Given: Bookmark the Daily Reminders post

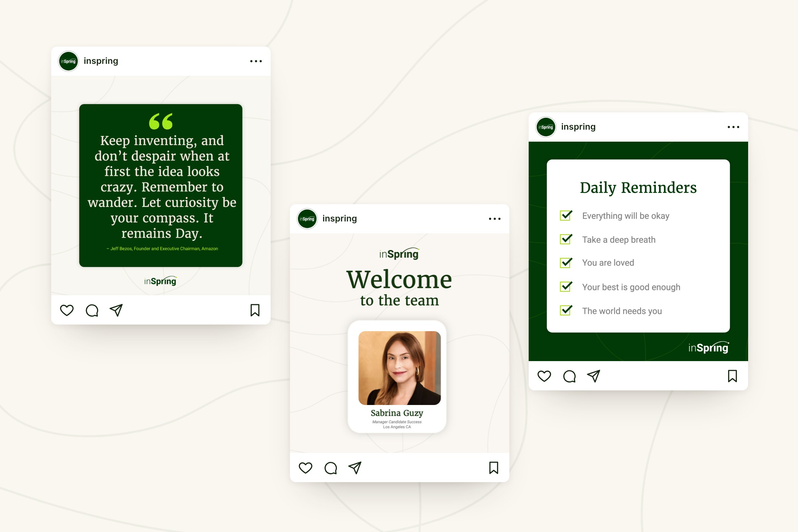Looking at the screenshot, I should tap(733, 376).
